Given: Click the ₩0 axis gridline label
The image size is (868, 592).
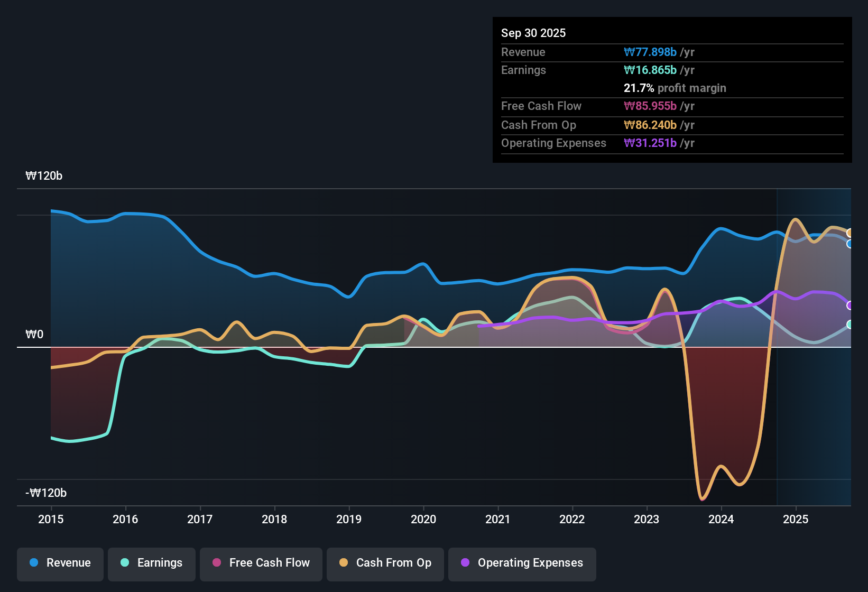Looking at the screenshot, I should [x=35, y=334].
